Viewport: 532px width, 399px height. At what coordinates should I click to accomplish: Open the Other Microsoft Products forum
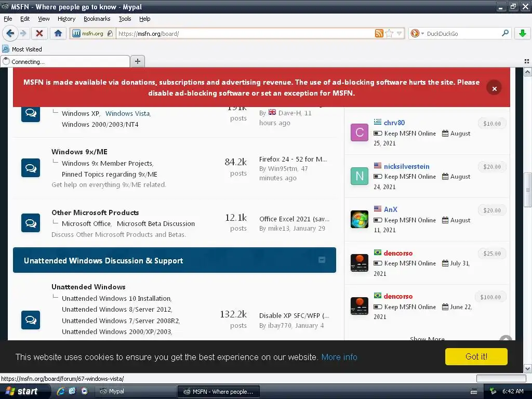pyautogui.click(x=96, y=212)
